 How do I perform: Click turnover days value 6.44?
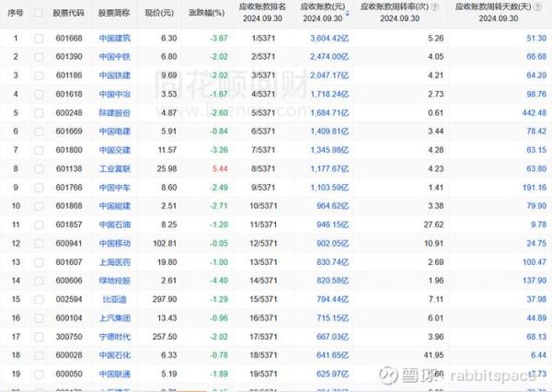coord(538,355)
